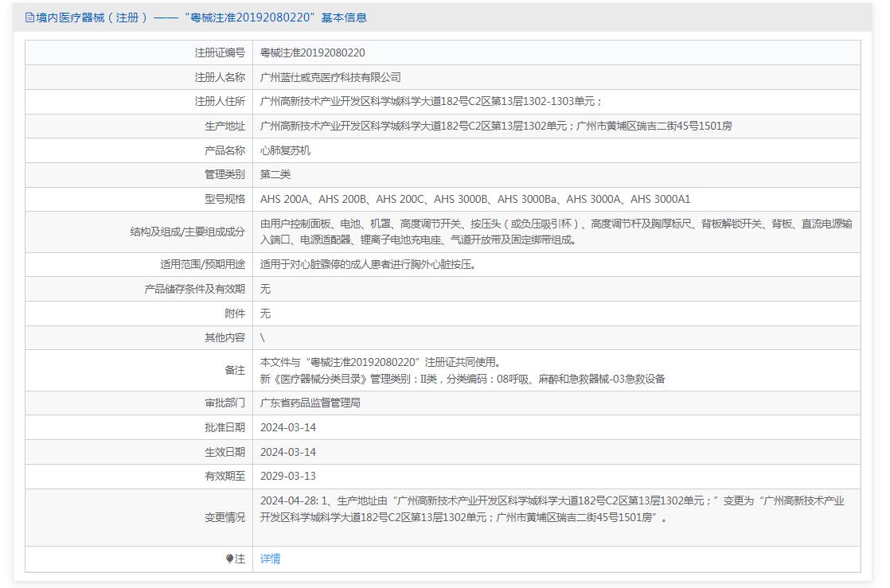The height and width of the screenshot is (588, 890).
Task: Click the 适用范围/预期用途 description text
Action: [x=370, y=265]
